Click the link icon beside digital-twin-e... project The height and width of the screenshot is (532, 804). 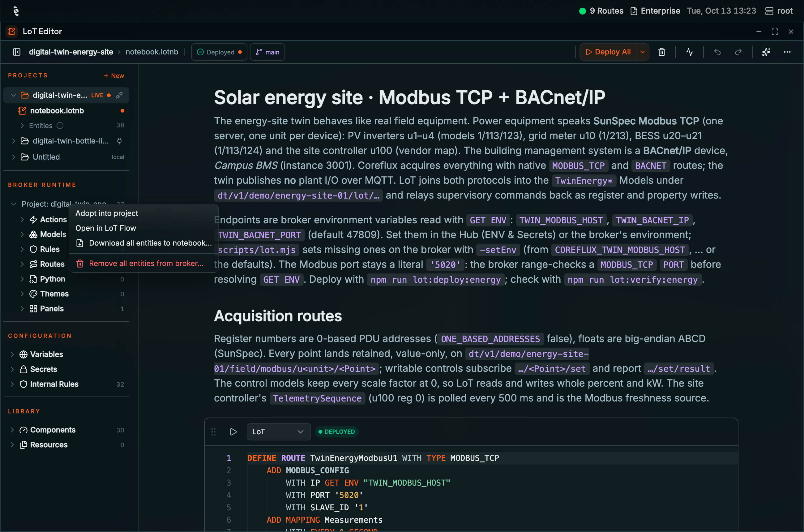click(x=119, y=95)
